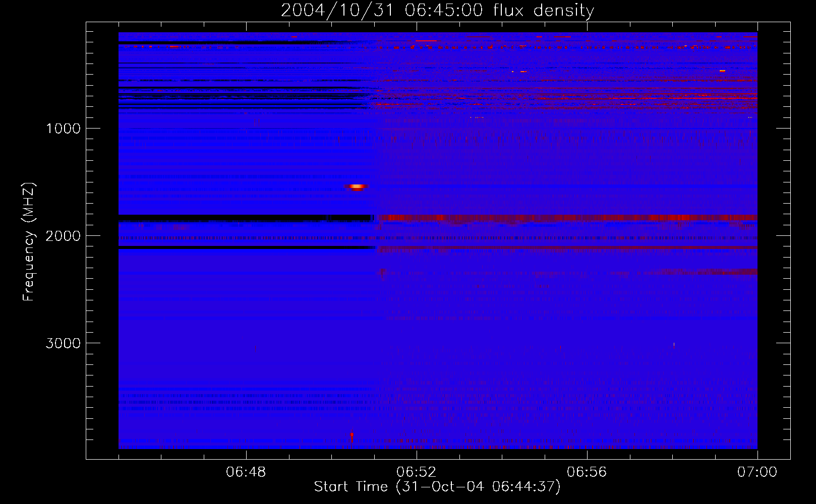The width and height of the screenshot is (816, 504).
Task: Click the 06:56 time axis label
Action: coord(587,472)
